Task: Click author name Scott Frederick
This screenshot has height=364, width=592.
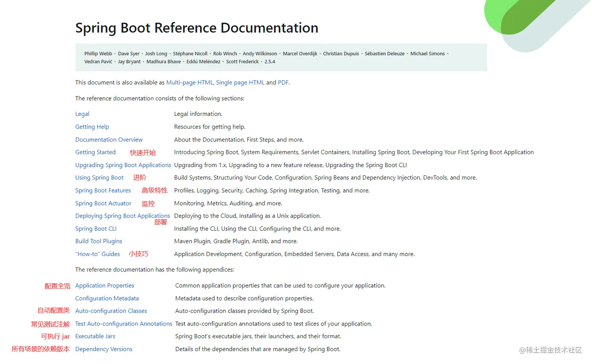Action: 242,62
